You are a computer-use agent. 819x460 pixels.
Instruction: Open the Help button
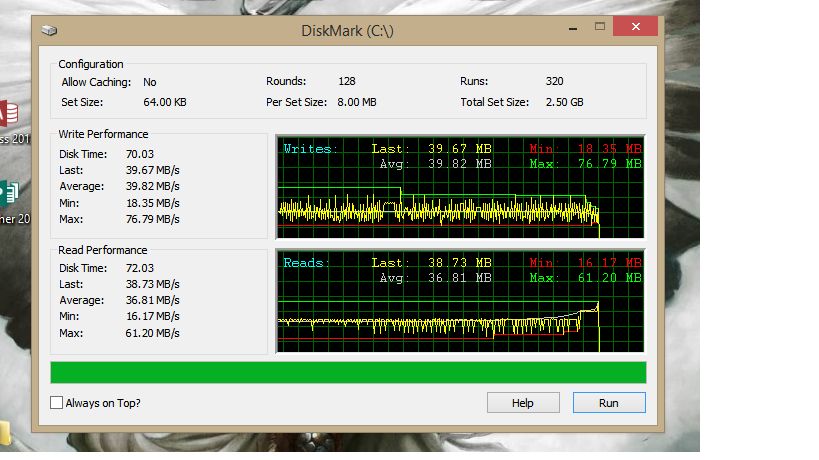(523, 403)
